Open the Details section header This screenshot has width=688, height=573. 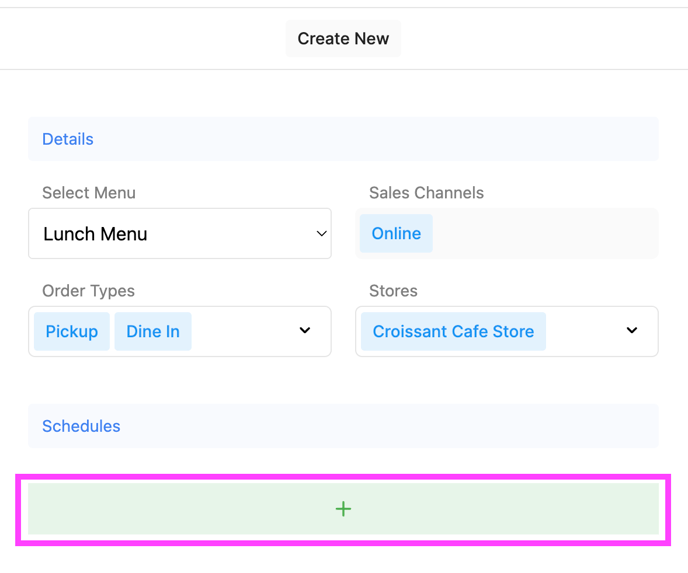[68, 140]
